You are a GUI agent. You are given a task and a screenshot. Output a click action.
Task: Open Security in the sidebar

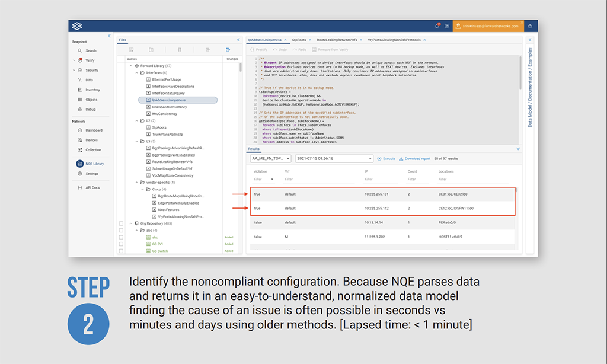(x=88, y=71)
